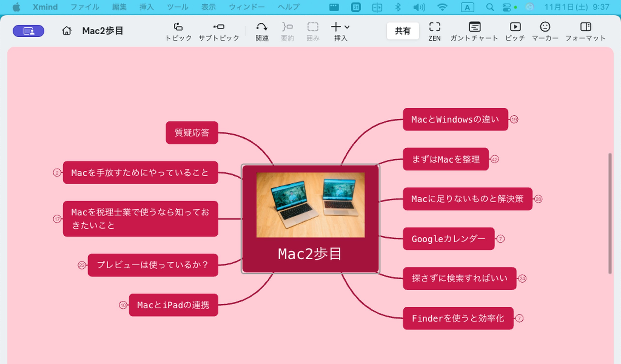Screen dimensions: 621x364
Task: Open the ファイル menu
Action: (85, 7)
